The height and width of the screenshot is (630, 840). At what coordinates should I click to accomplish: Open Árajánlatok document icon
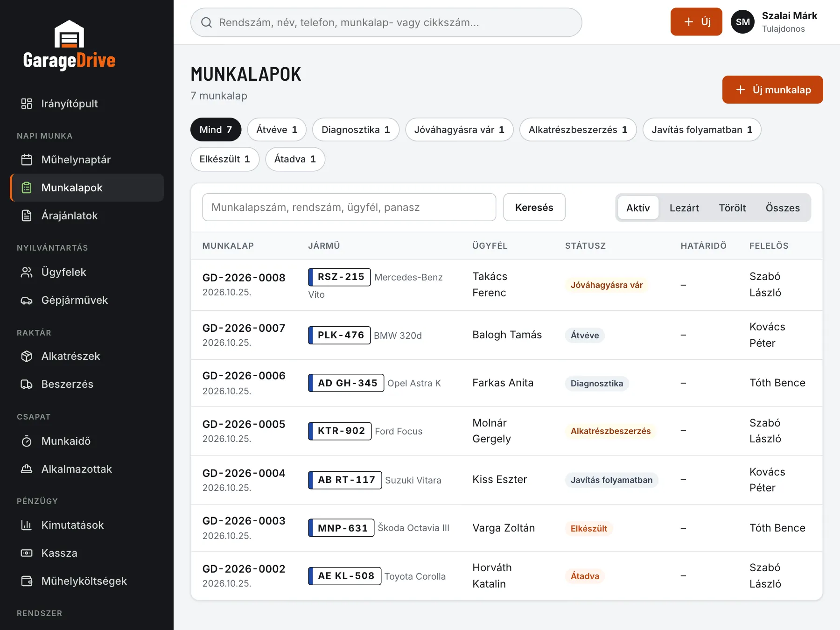coord(27,216)
